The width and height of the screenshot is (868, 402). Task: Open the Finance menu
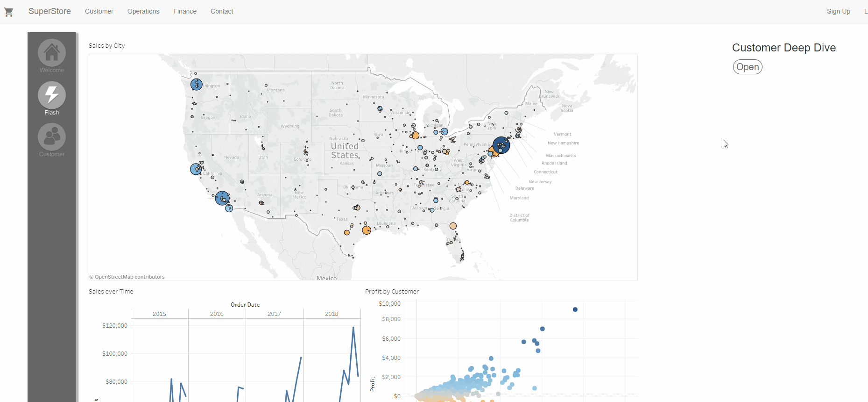pos(185,11)
